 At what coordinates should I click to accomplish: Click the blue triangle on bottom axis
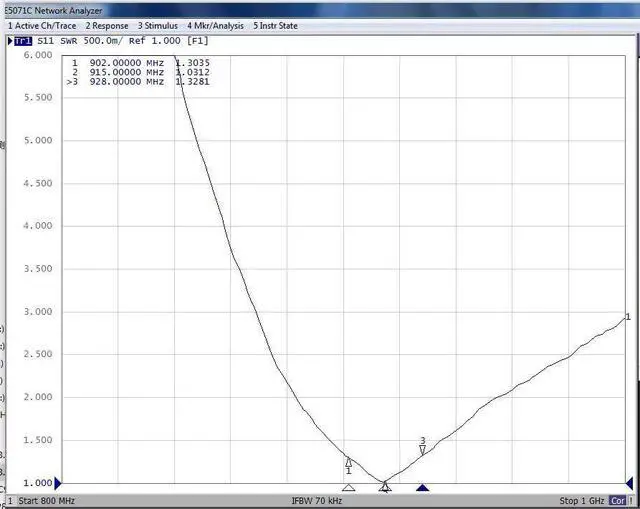[422, 488]
